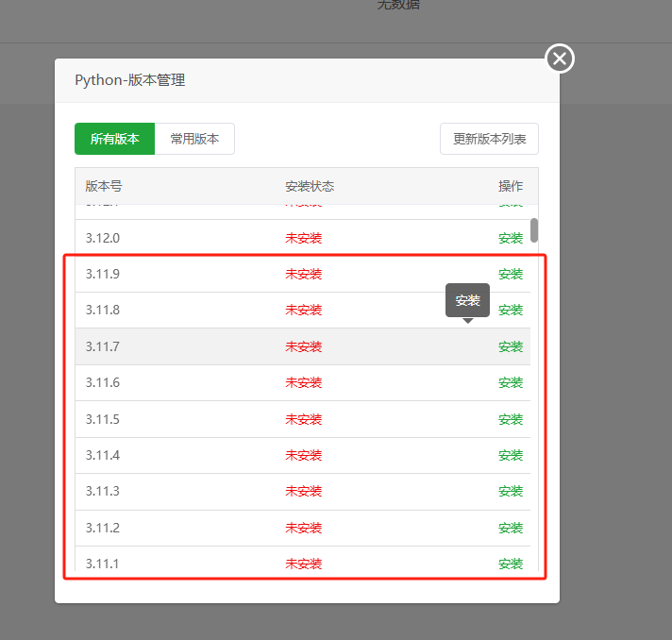Image resolution: width=672 pixels, height=640 pixels.
Task: Install Python version 3.11.3
Action: click(511, 491)
